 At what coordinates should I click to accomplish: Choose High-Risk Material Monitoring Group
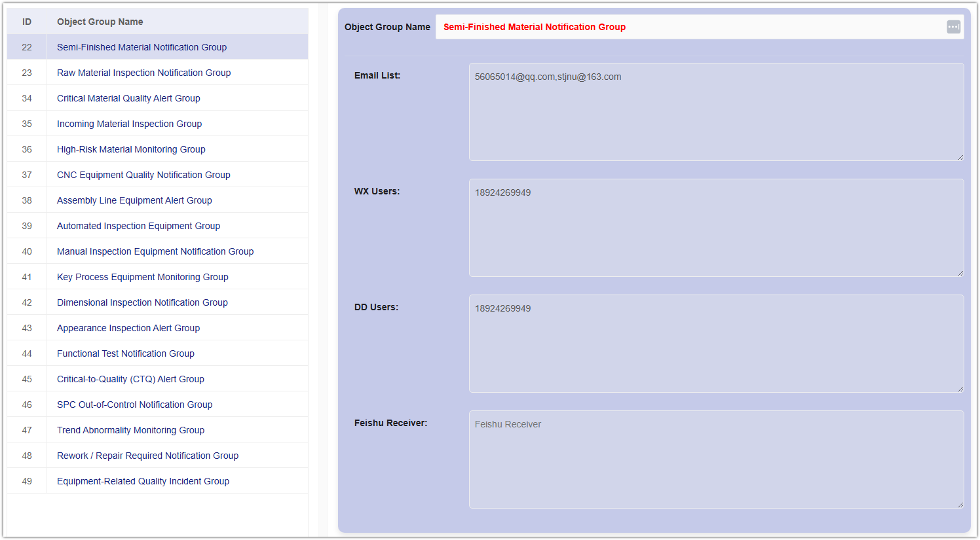(131, 149)
